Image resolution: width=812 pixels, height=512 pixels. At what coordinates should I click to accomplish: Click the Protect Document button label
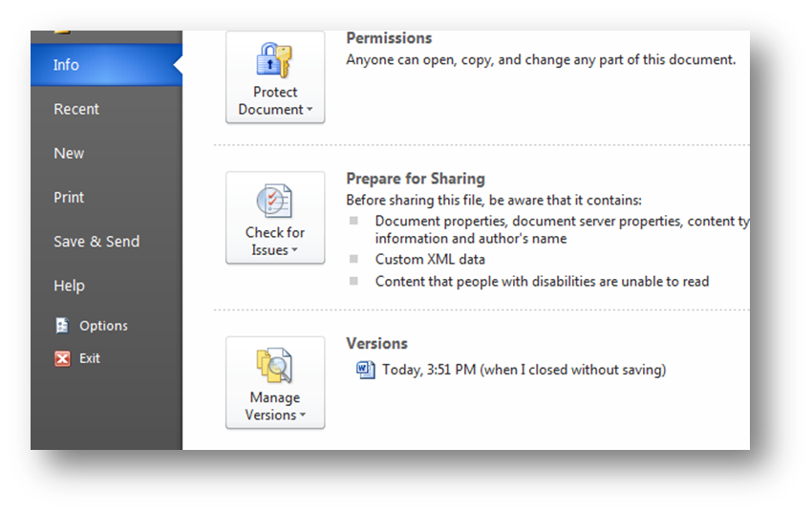tap(271, 101)
